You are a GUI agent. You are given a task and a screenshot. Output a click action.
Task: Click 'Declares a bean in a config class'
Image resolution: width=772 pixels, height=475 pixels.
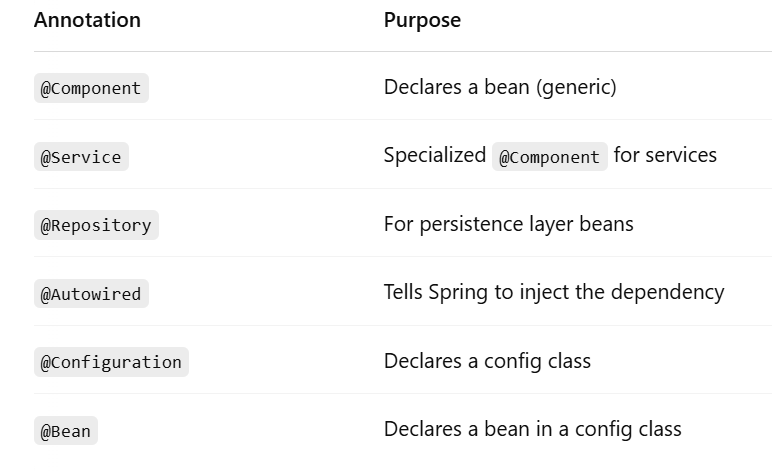(533, 429)
